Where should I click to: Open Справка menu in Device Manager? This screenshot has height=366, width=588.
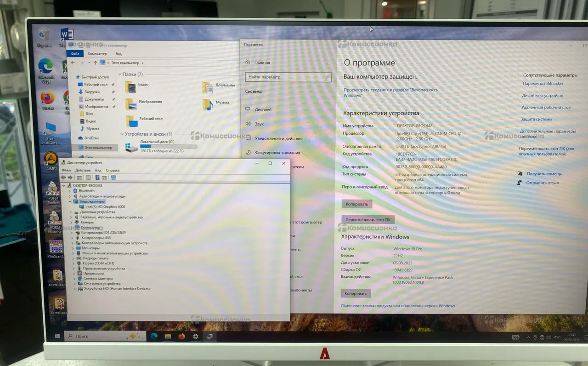[x=113, y=170]
